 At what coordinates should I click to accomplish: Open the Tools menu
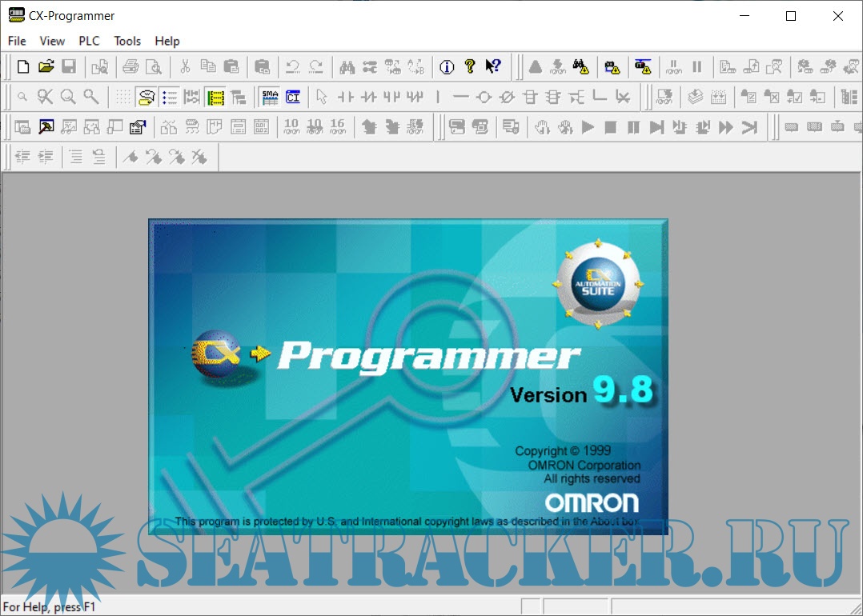coord(126,41)
